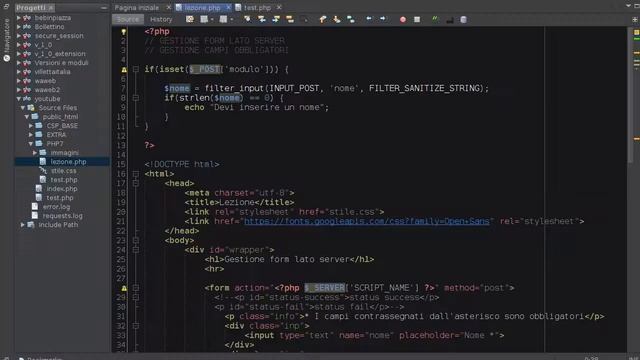Viewport: 640px width, 360px height.
Task: Select the EXTRA folder
Action: pos(56,135)
